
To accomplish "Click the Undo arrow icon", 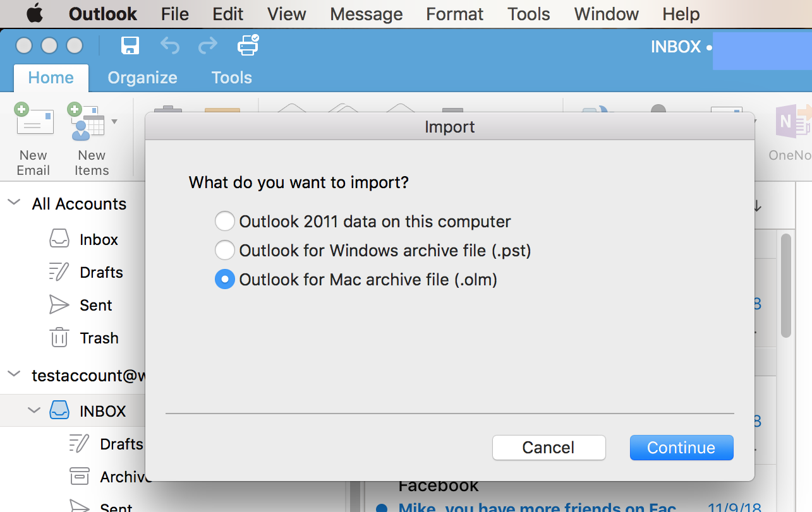I will coord(169,46).
